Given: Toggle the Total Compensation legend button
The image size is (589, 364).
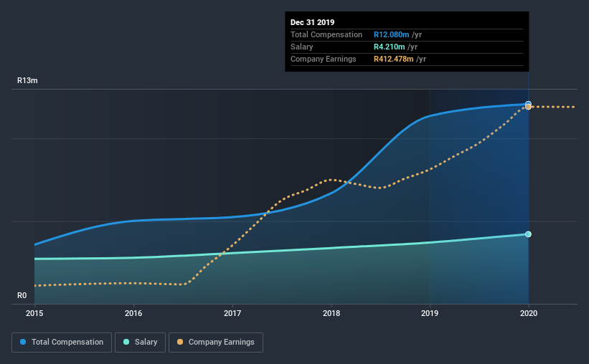Looking at the screenshot, I should tap(62, 343).
